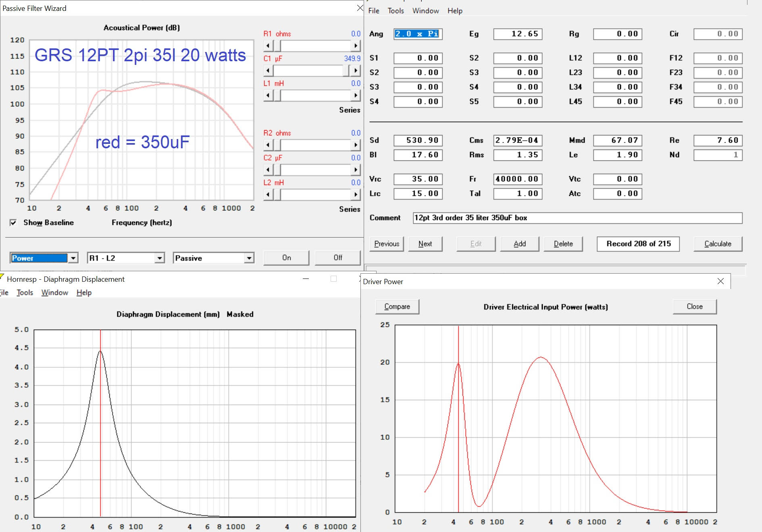Image resolution: width=762 pixels, height=532 pixels.
Task: Click the R1 ohms slider right arrow
Action: [x=356, y=46]
